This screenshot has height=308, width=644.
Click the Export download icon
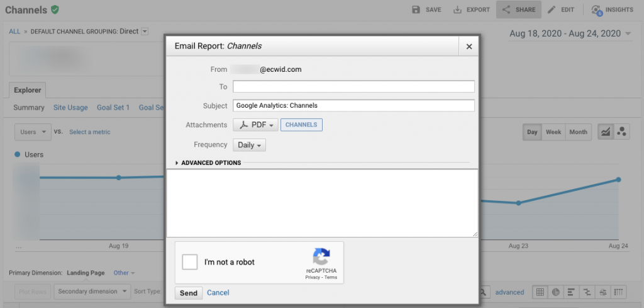tap(457, 9)
